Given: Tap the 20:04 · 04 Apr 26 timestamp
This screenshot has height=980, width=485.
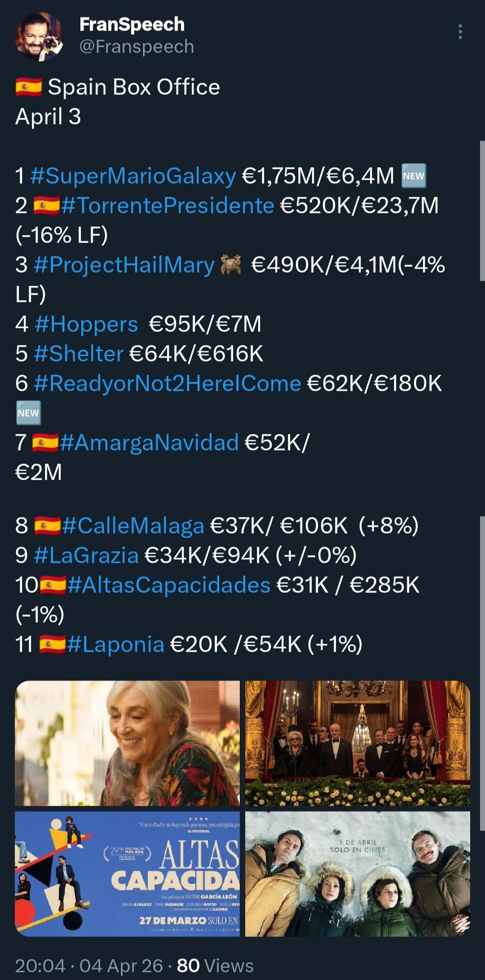Looking at the screenshot, I should pos(89,966).
